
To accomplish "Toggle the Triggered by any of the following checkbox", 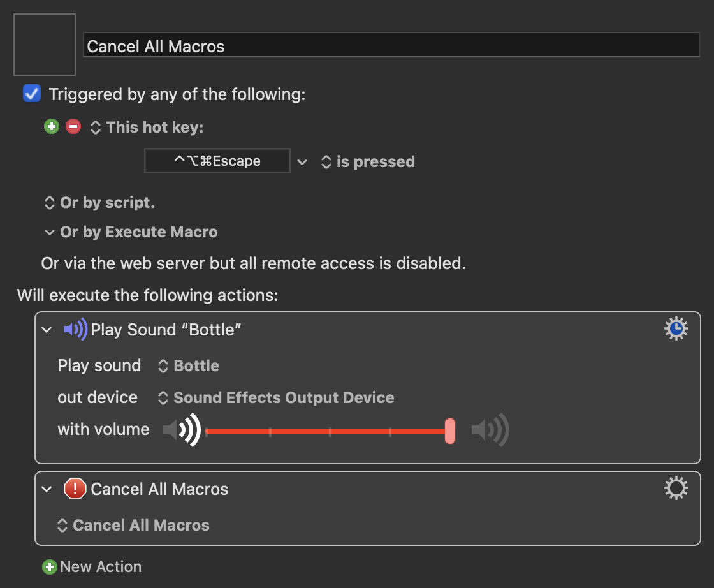I will [32, 93].
